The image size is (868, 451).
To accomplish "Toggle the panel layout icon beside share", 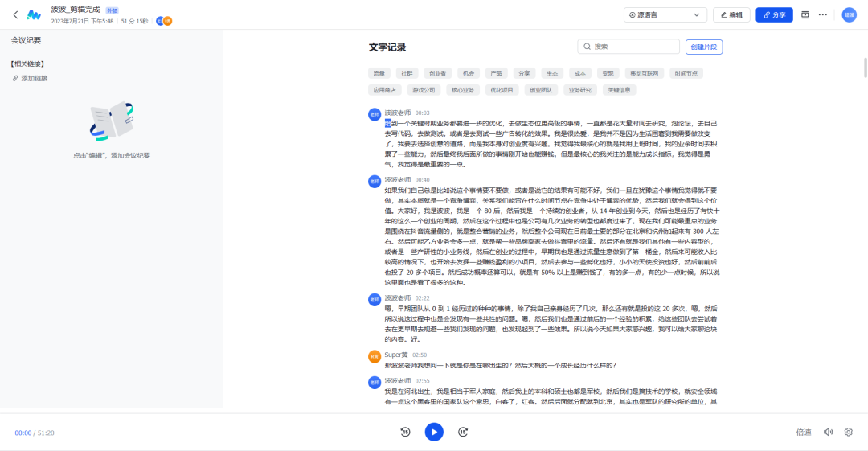I will pyautogui.click(x=805, y=15).
